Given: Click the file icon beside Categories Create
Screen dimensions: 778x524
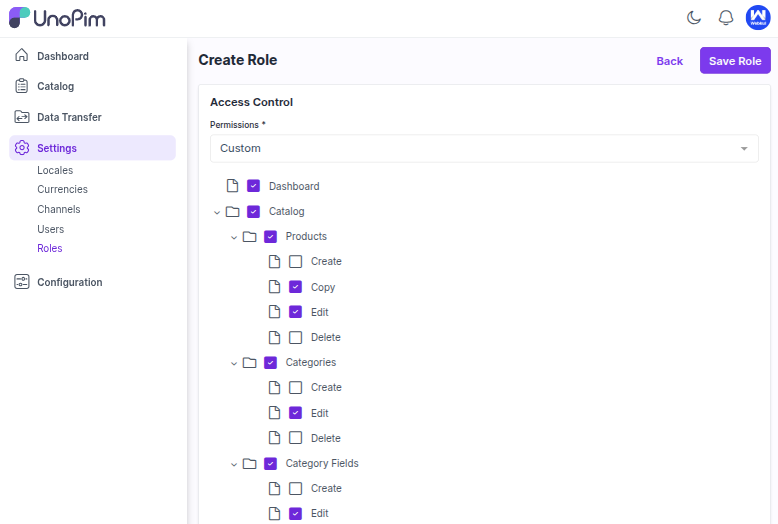Looking at the screenshot, I should pos(274,388).
